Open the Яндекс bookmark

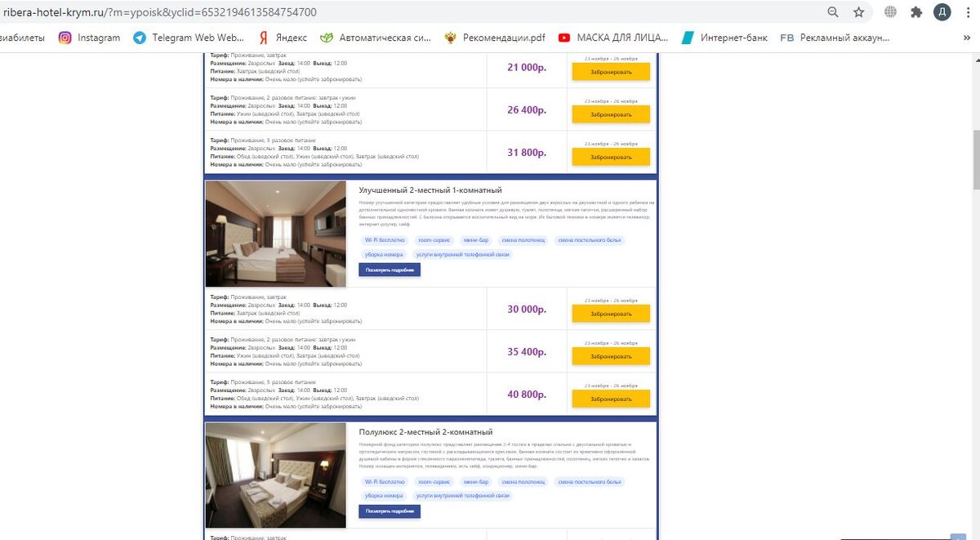283,38
